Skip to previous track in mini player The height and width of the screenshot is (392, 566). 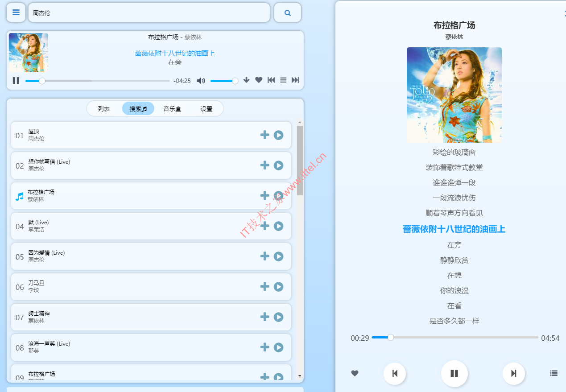click(x=271, y=80)
